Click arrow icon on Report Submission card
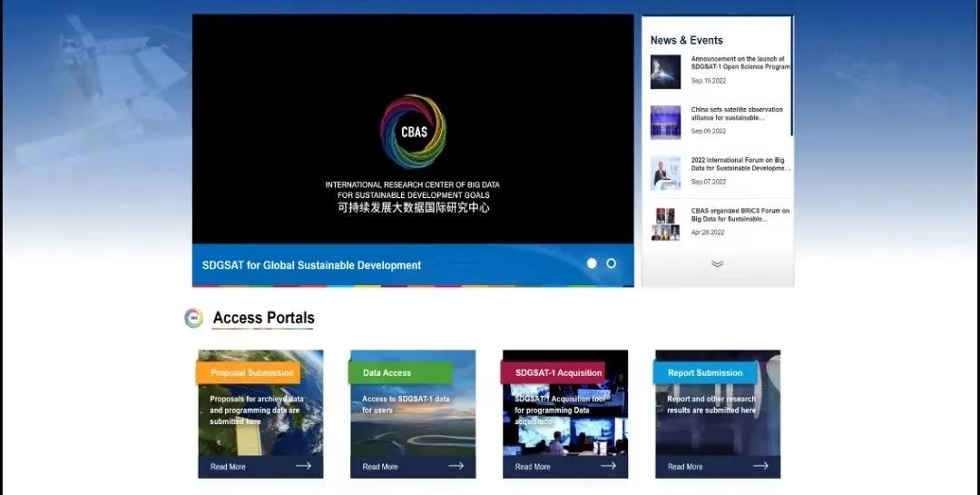The width and height of the screenshot is (980, 495). 760,466
